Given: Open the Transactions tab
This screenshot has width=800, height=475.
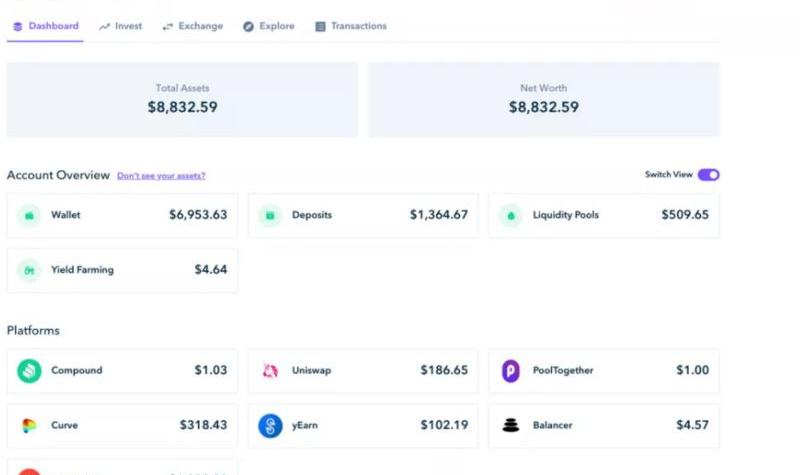Looking at the screenshot, I should click(351, 26).
